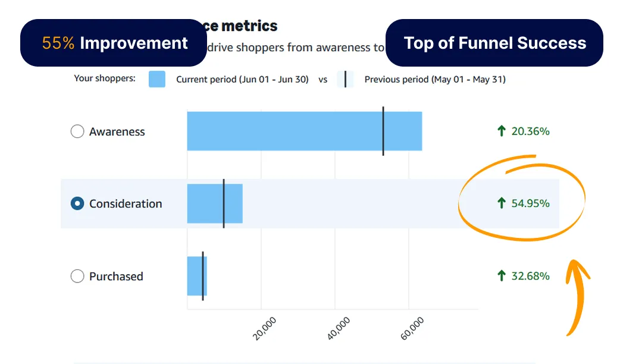The height and width of the screenshot is (364, 620).
Task: Click the 20,000 axis label
Action: [x=264, y=328]
